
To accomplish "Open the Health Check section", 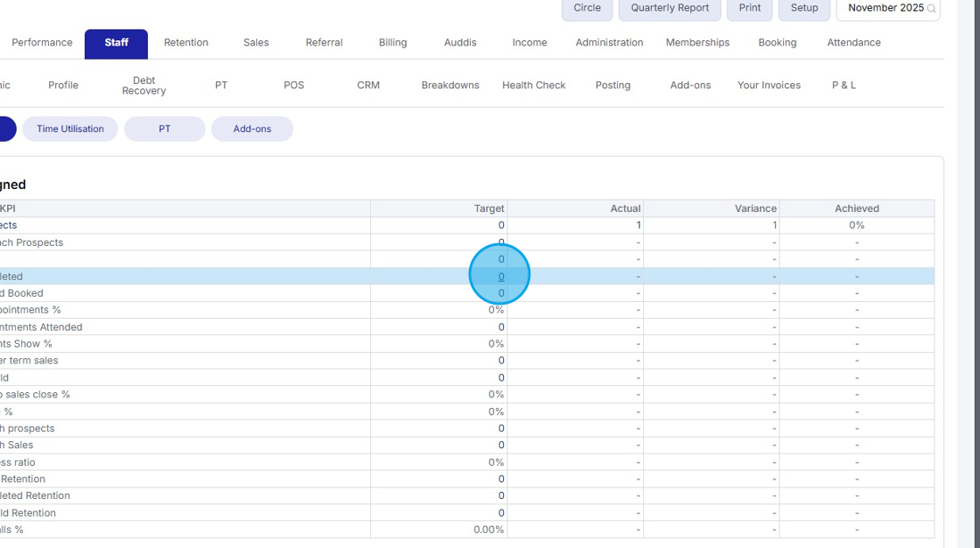I will pos(534,85).
